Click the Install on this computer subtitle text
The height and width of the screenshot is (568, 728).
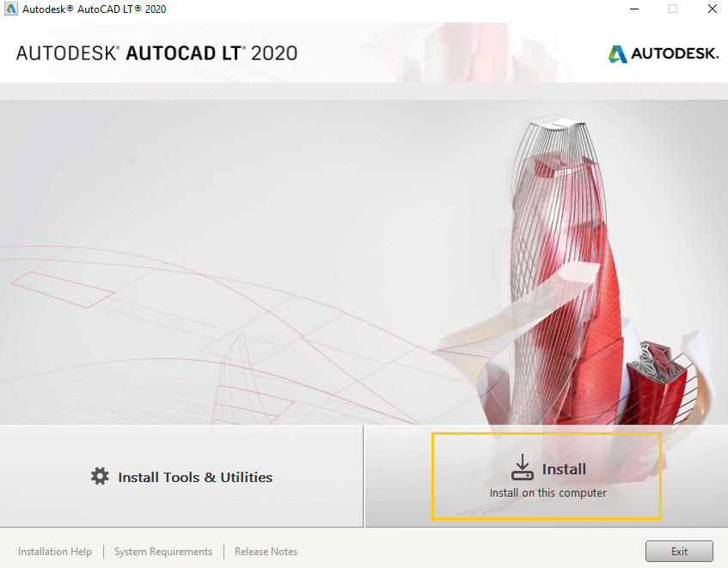pos(548,492)
